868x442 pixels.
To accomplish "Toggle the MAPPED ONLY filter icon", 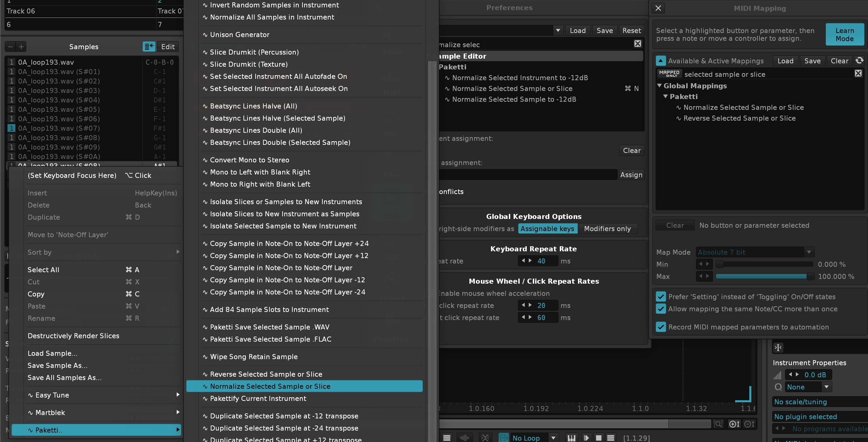I will click(x=669, y=74).
